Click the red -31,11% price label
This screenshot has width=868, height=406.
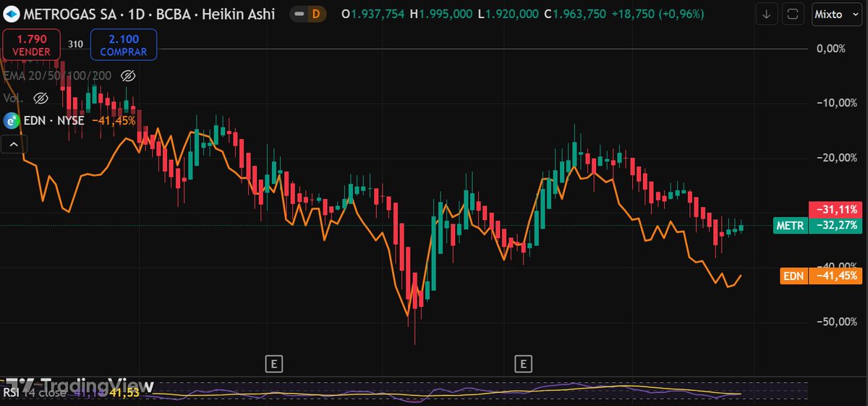837,209
